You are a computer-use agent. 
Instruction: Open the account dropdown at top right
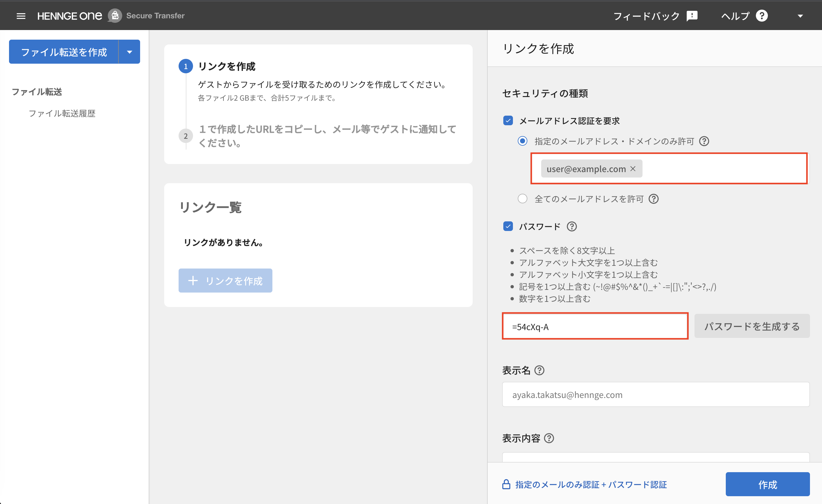(x=800, y=16)
